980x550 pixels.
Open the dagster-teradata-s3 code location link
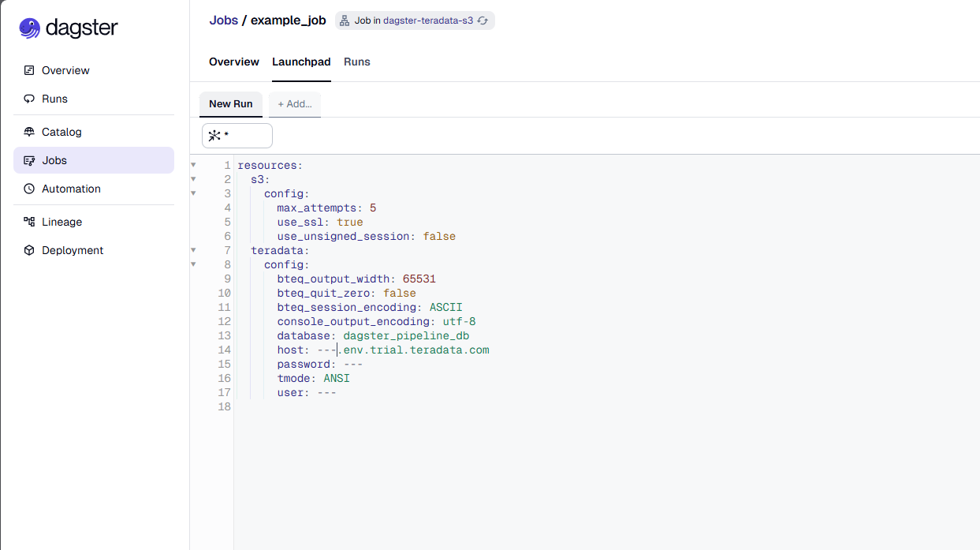[428, 21]
